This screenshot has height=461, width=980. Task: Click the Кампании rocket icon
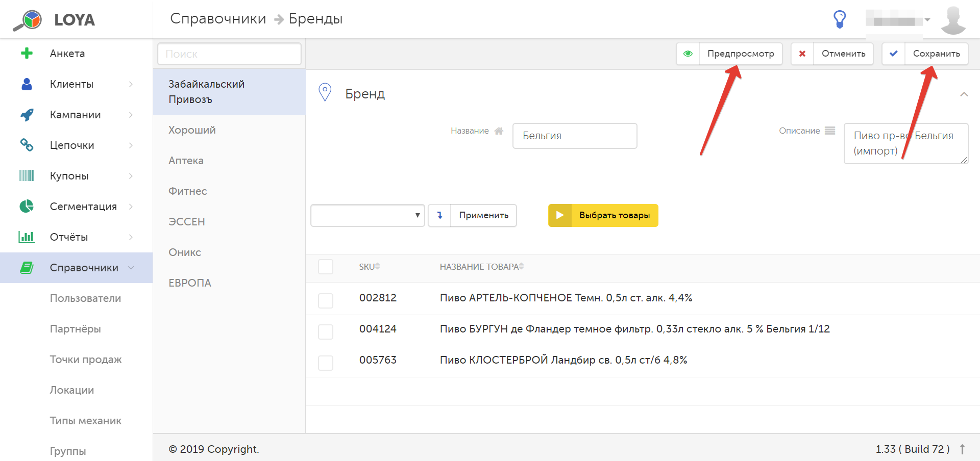click(27, 115)
